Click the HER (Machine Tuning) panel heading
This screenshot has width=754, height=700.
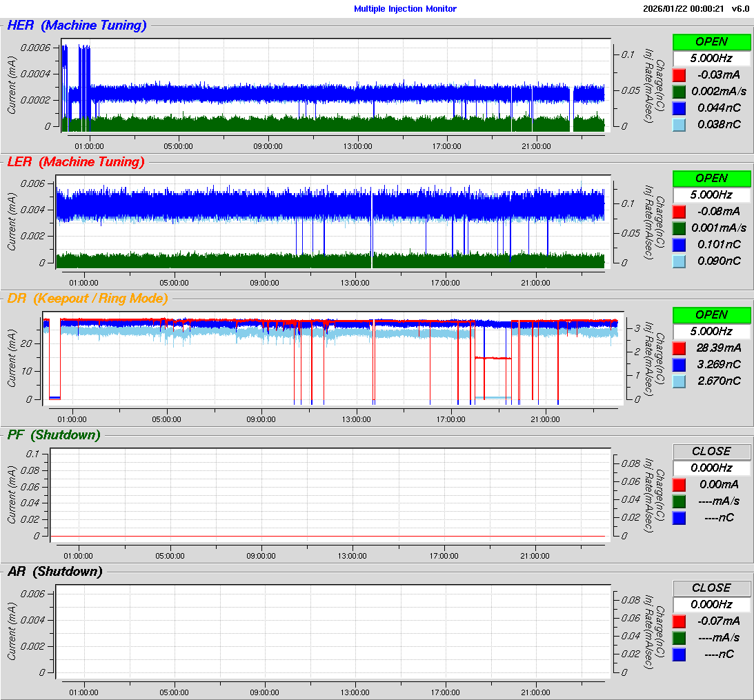click(x=77, y=26)
